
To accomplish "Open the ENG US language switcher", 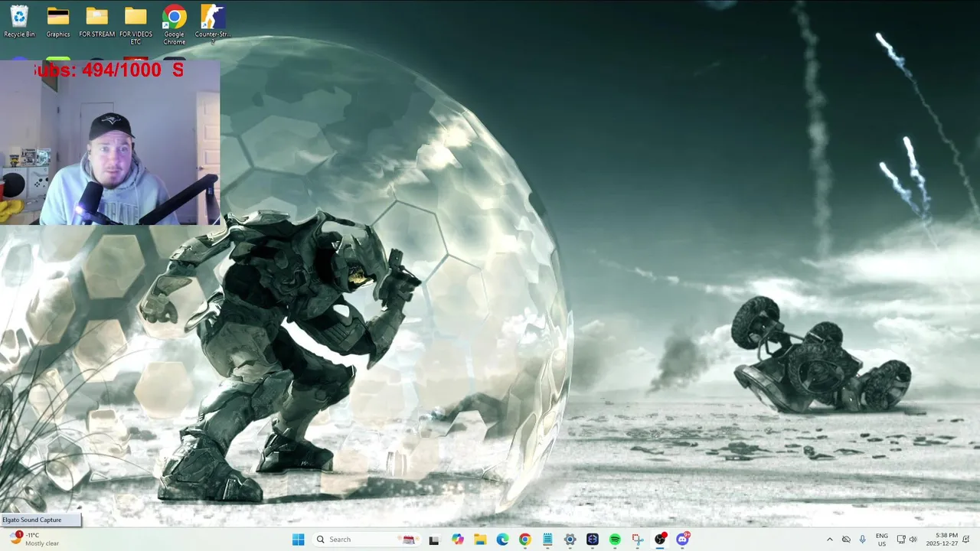I will (x=882, y=540).
